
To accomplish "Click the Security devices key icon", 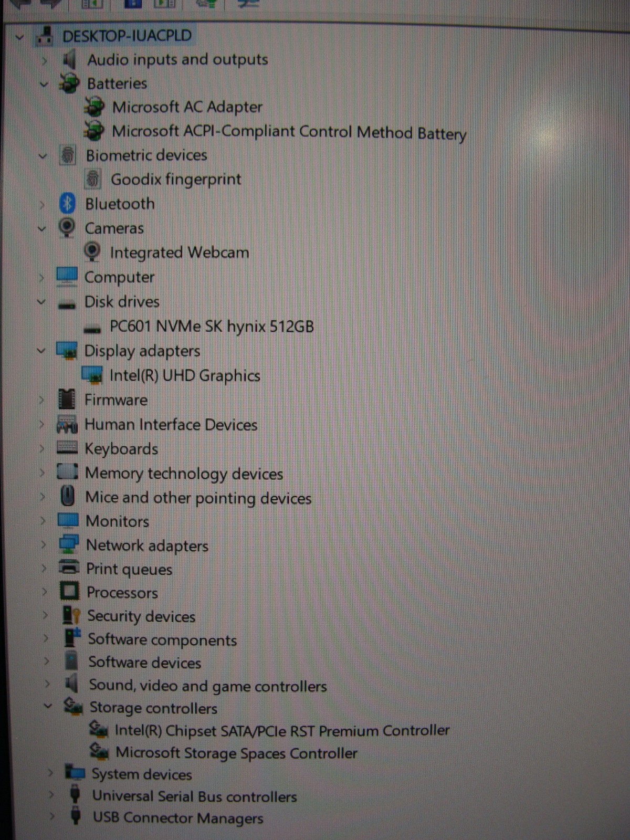I will click(71, 615).
